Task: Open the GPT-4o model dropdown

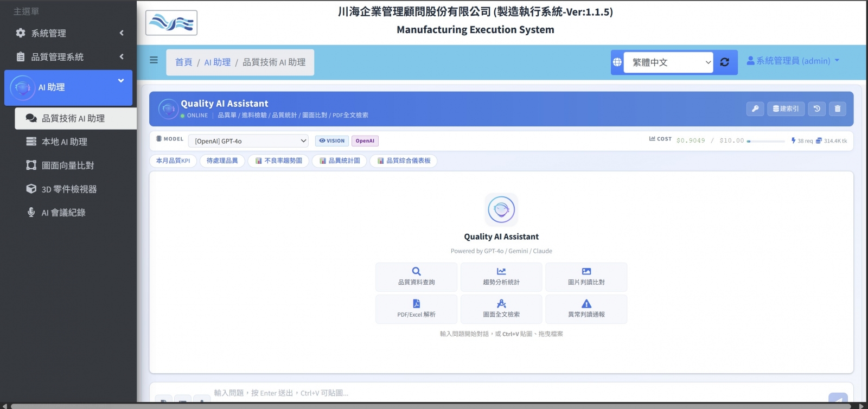Action: click(x=248, y=141)
